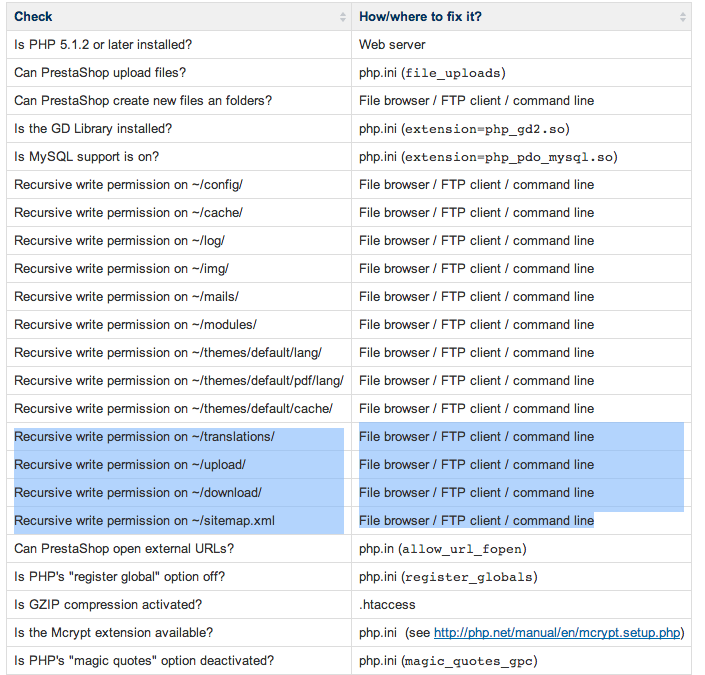Click the "Web server" fix cell
This screenshot has height=675, width=705.
coord(393,45)
